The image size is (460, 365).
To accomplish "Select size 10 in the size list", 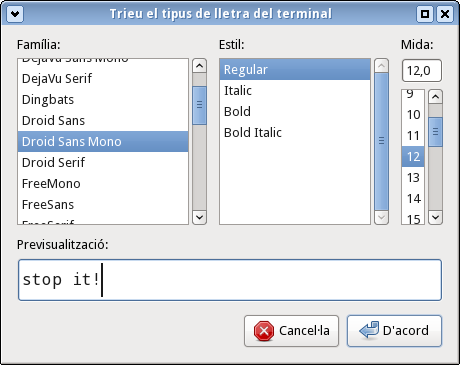I will (413, 115).
